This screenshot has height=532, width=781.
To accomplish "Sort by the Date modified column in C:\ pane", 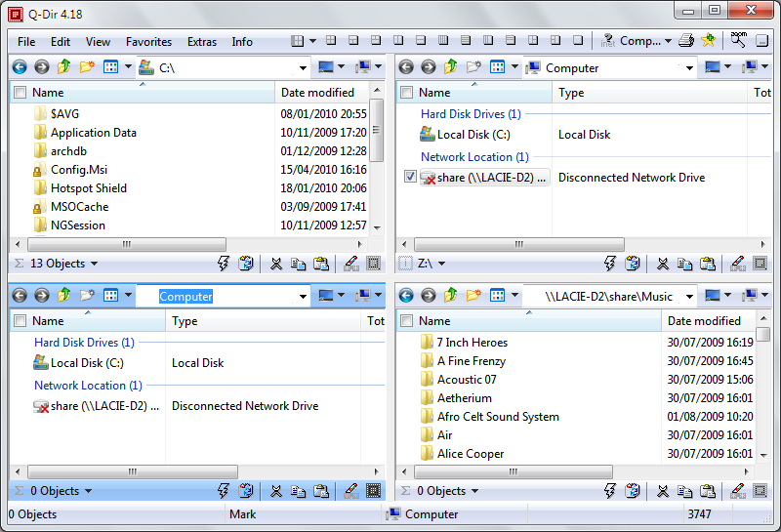I will pos(318,93).
